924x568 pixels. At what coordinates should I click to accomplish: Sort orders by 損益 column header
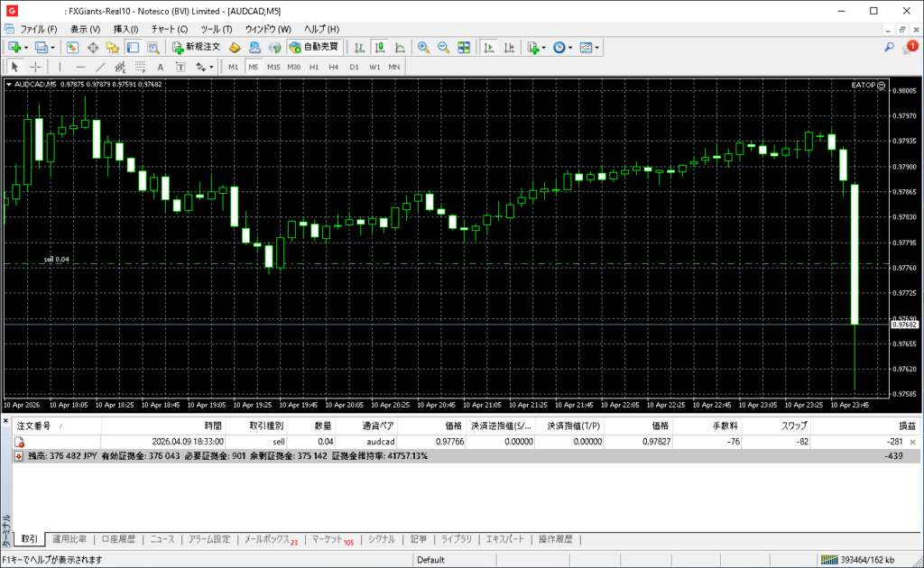pyautogui.click(x=905, y=426)
